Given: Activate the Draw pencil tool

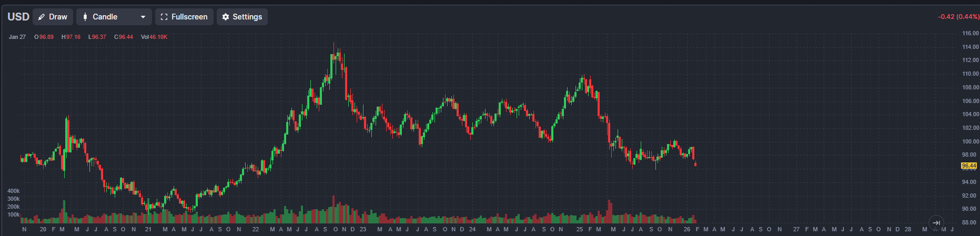Looking at the screenshot, I should point(53,17).
